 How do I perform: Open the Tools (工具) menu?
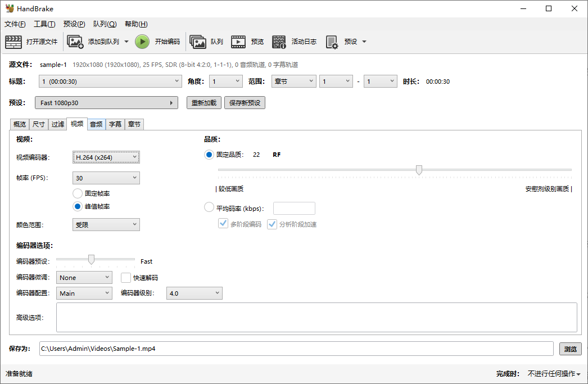tap(44, 24)
